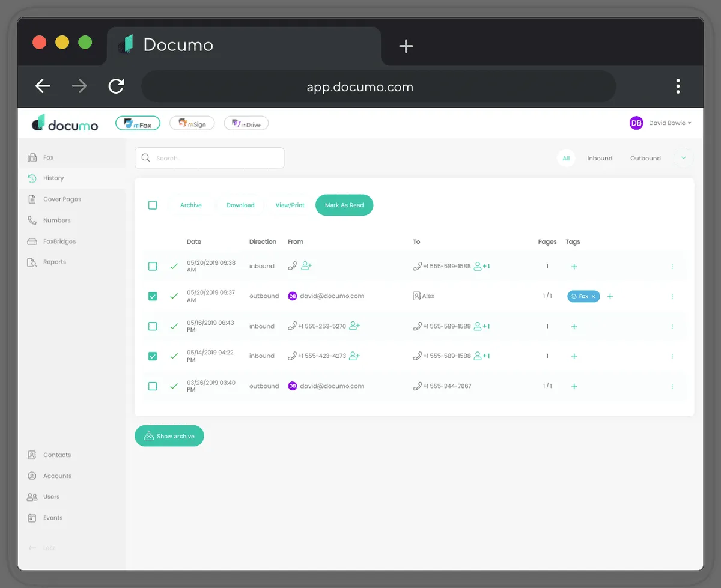Click the +1 recipients in the 05/14/2019 row
This screenshot has height=588, width=721.
pos(482,356)
